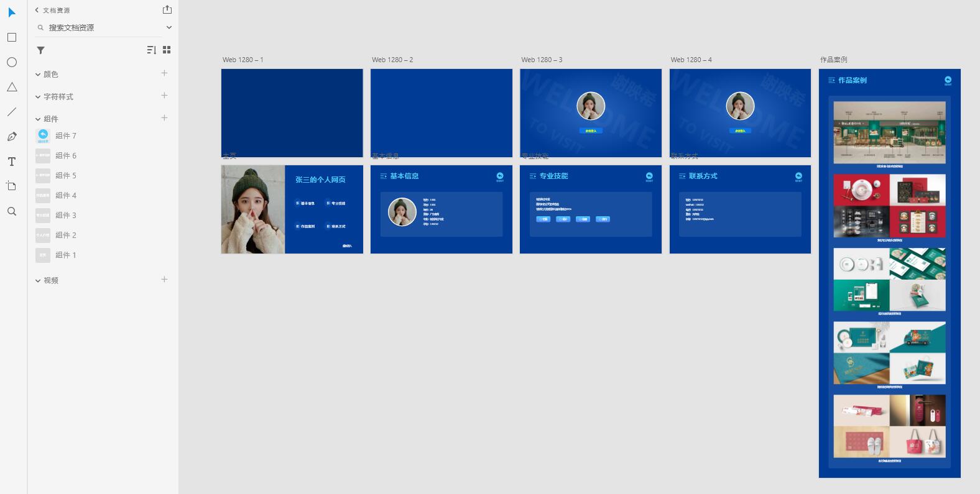Select the round avatar on the Web 1280 – 3 artboard
The image size is (980, 494).
[x=591, y=106]
